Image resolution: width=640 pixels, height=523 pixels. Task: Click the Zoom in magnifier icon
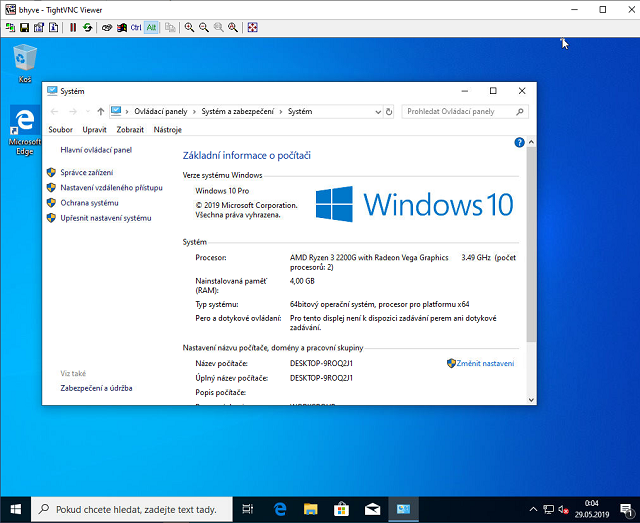189,28
